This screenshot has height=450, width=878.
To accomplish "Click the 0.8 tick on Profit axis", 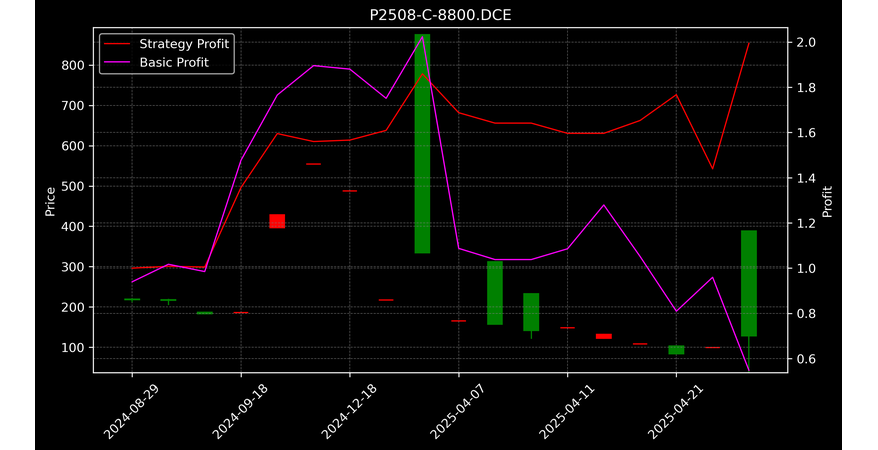I will point(805,314).
